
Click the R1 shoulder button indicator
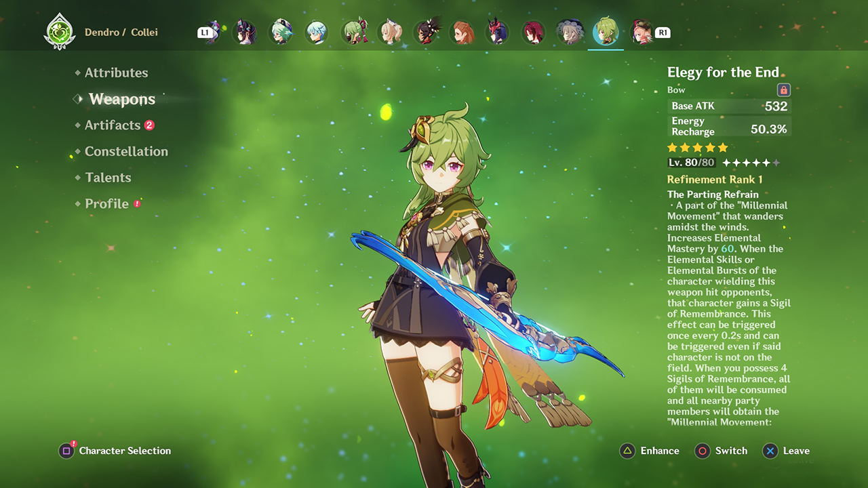point(663,31)
